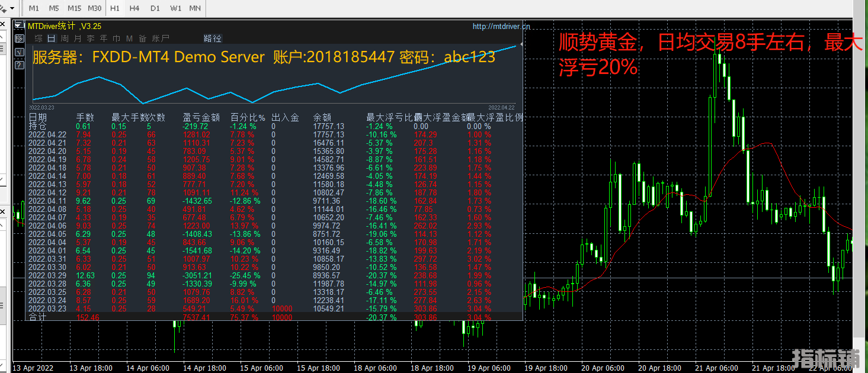The width and height of the screenshot is (868, 373).
Task: Click the 日期 column header
Action: coord(37,117)
